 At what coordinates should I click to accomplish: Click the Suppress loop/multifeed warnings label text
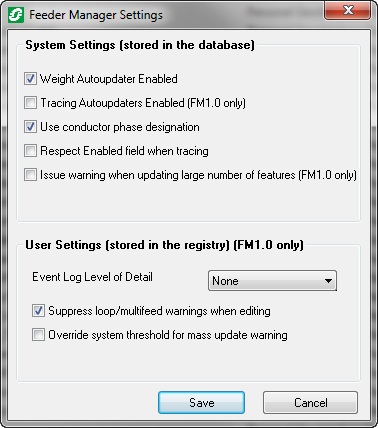(159, 311)
